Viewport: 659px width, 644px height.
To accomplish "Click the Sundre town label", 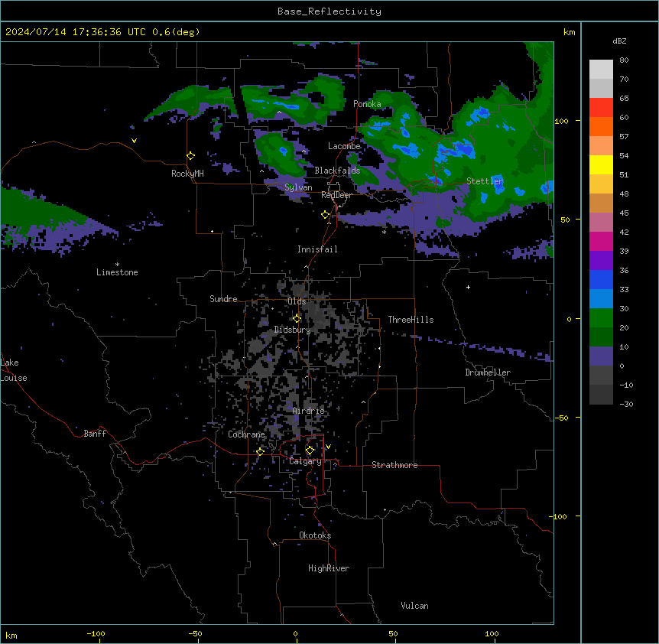I will click(223, 299).
